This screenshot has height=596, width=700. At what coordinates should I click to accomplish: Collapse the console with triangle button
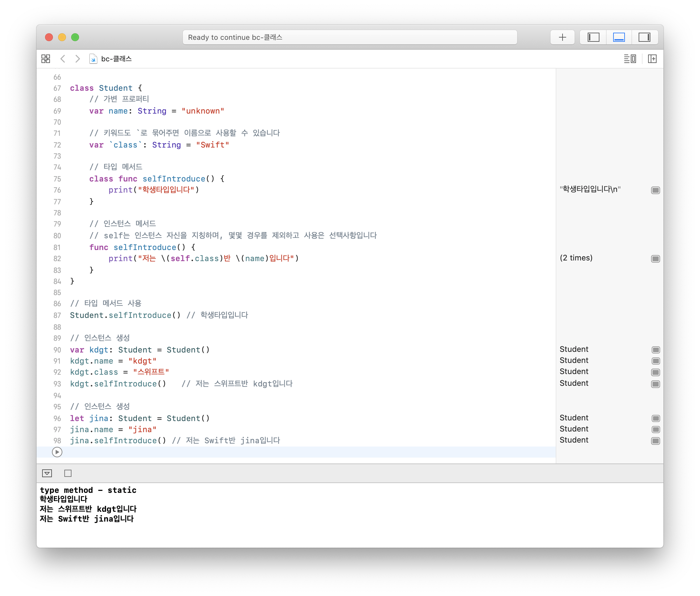(47, 473)
